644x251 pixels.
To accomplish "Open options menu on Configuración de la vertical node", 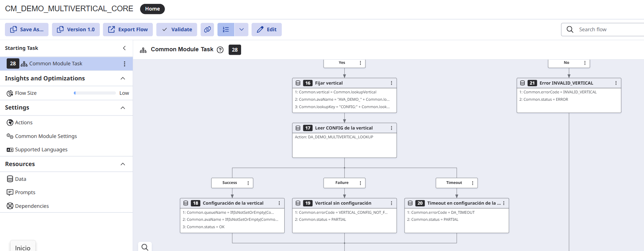I will (279, 203).
